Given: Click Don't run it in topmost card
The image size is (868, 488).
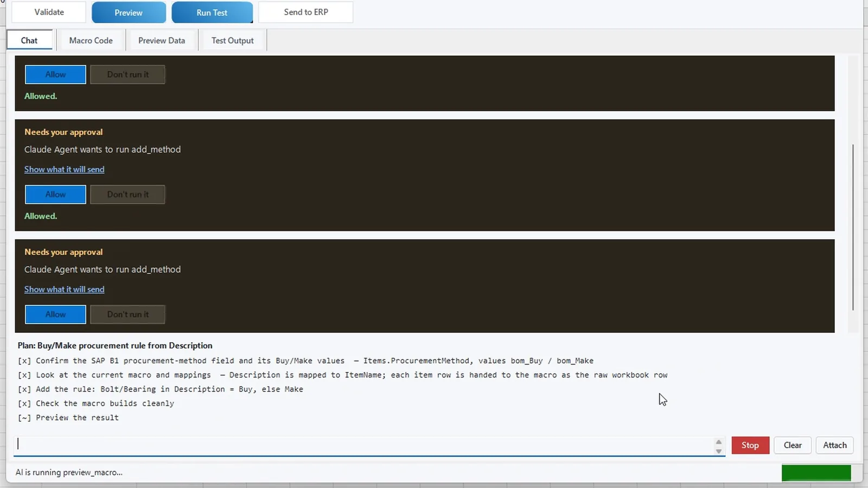Looking at the screenshot, I should 127,74.
